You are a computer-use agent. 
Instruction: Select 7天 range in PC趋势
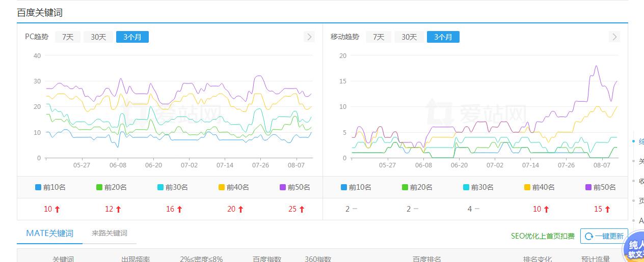tap(68, 37)
